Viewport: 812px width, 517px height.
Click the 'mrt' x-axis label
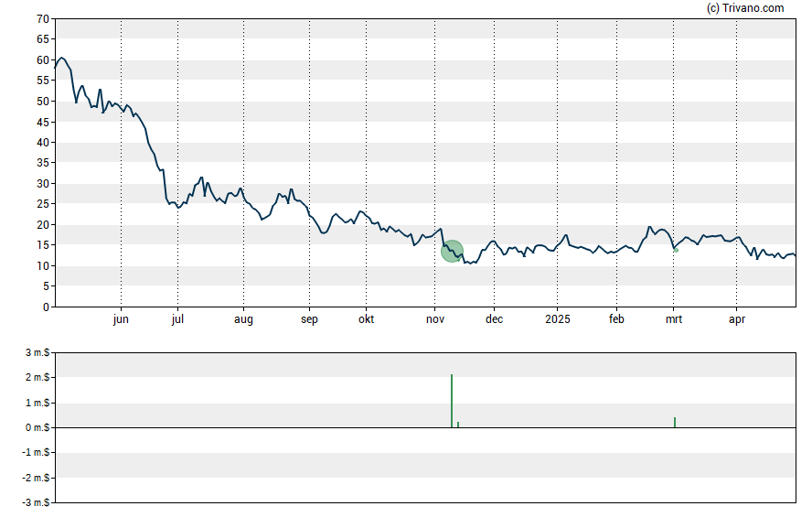click(674, 319)
